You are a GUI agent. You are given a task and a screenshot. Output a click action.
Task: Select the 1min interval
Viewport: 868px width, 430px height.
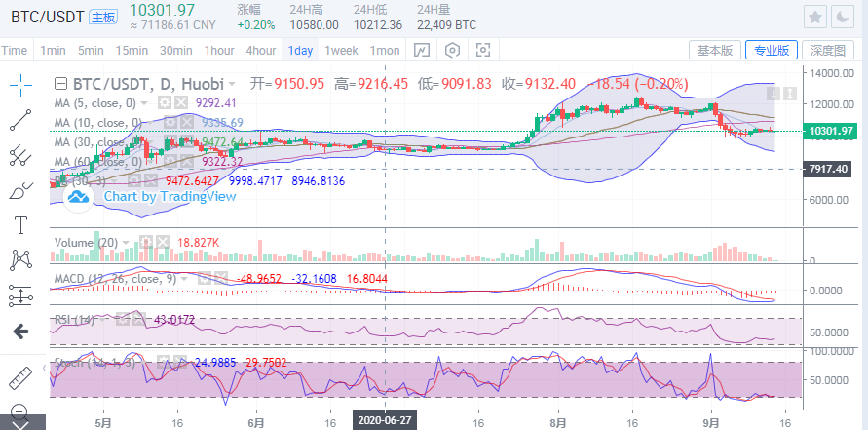tap(54, 51)
